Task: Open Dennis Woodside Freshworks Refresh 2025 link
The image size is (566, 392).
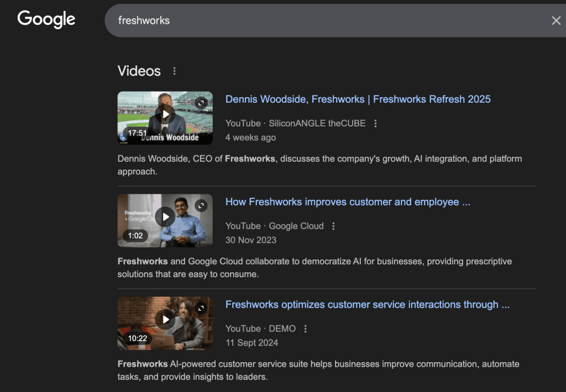Action: pos(358,99)
